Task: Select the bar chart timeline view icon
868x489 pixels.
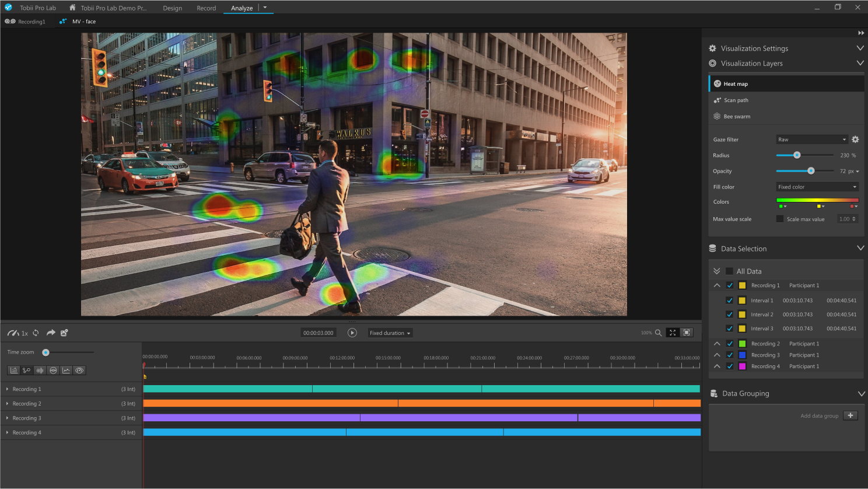Action: point(14,371)
